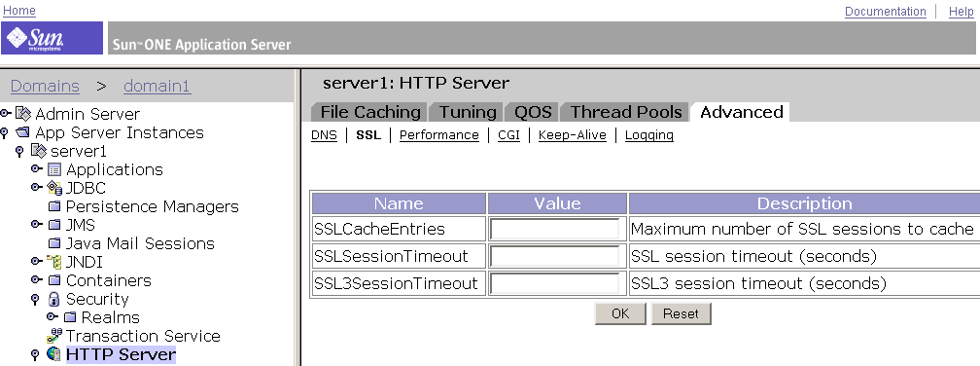
Task: Click the App Server Instances folder icon
Action: coord(23,132)
